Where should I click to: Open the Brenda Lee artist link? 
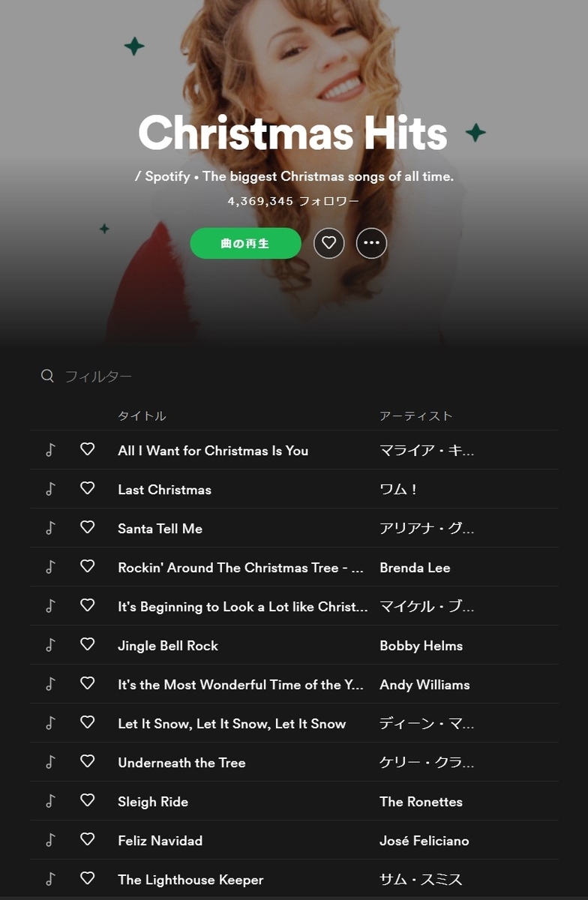click(415, 568)
